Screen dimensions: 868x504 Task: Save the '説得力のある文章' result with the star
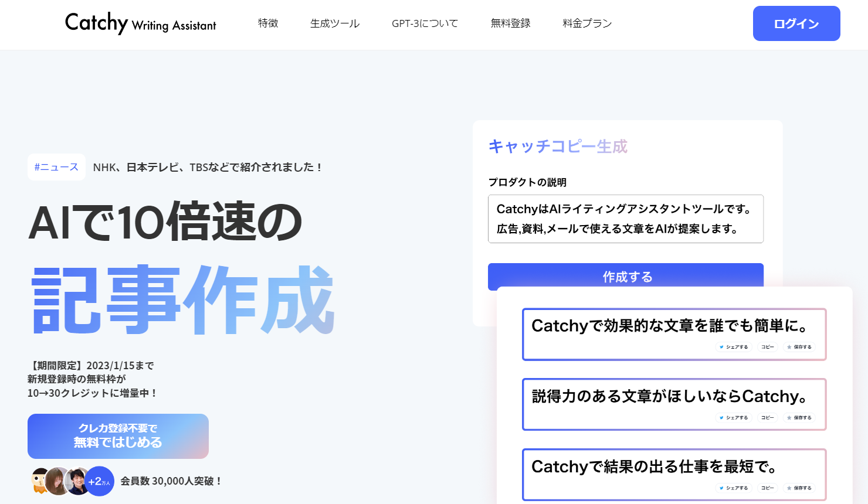click(799, 417)
